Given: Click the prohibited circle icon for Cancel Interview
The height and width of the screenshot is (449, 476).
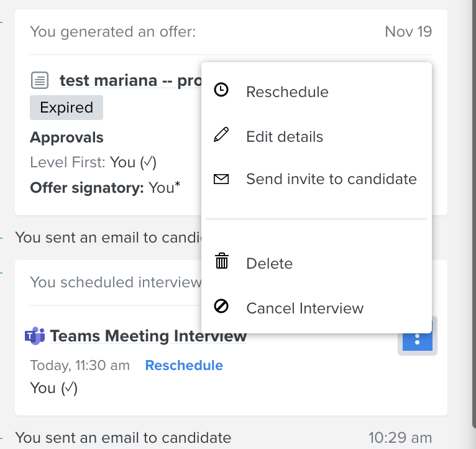Looking at the screenshot, I should click(221, 306).
